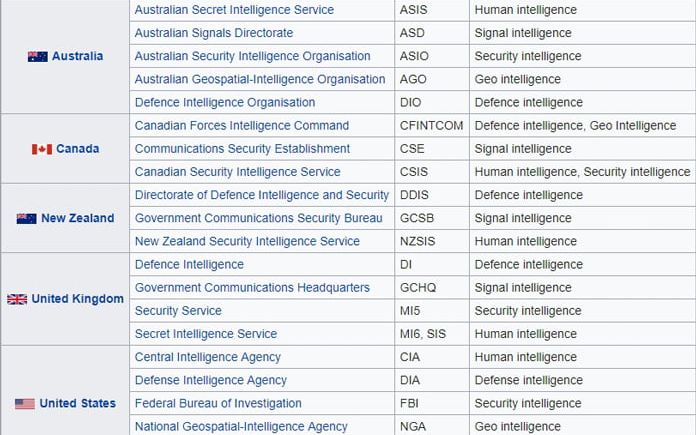Open the Central Intelligence Agency link
Image resolution: width=696 pixels, height=435 pixels.
pos(207,357)
